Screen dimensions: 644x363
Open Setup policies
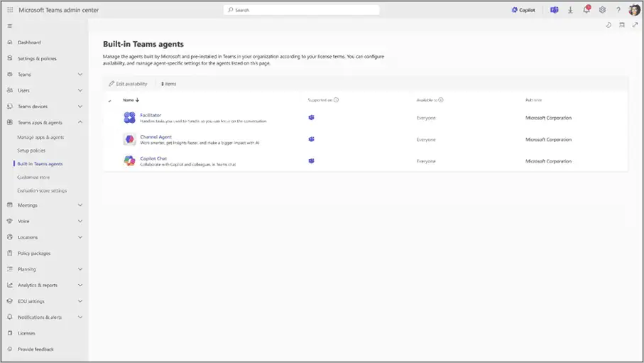pos(31,151)
